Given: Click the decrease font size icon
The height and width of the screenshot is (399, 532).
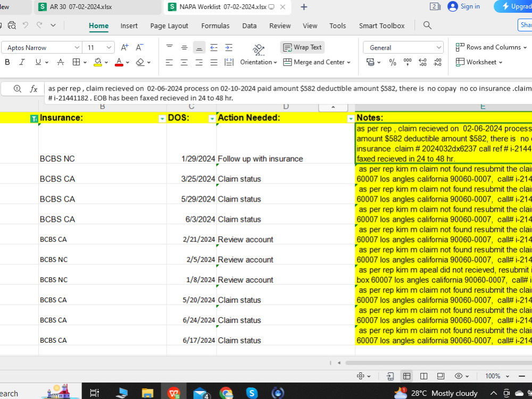Looking at the screenshot, I should tap(139, 47).
